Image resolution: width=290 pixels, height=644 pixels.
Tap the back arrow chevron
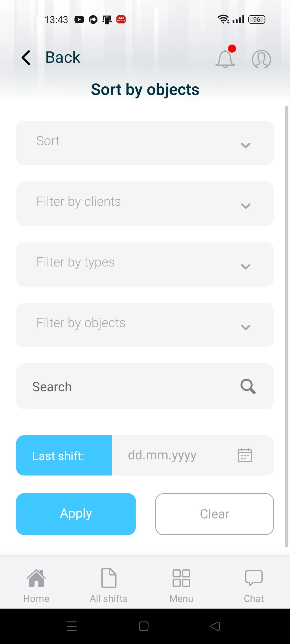pos(26,58)
